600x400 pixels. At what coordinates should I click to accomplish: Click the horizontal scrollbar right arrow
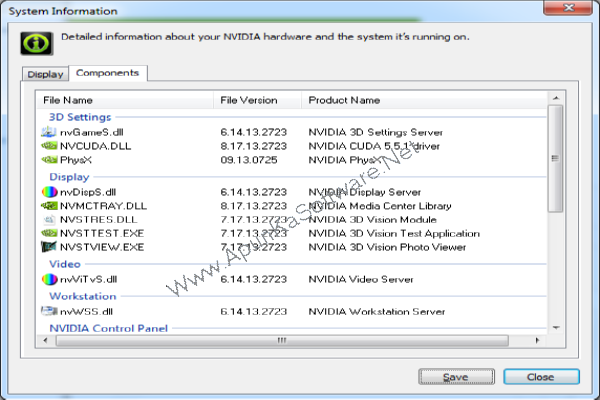(x=537, y=340)
